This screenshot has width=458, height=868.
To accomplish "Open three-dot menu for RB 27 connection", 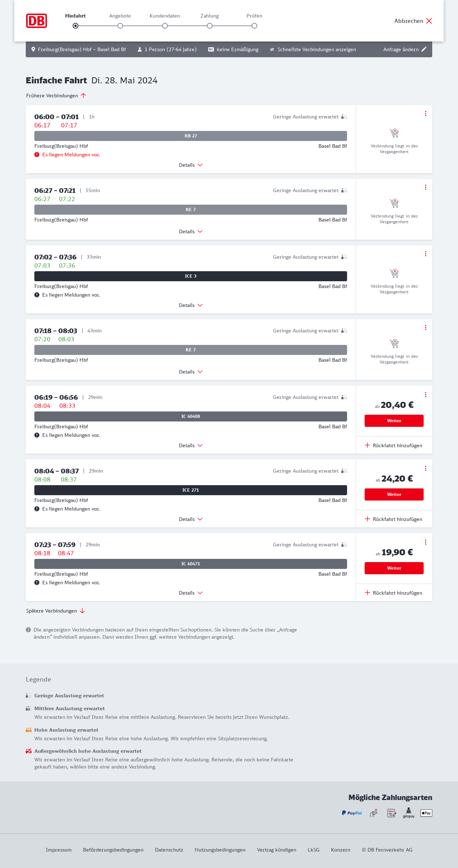I will pyautogui.click(x=425, y=113).
